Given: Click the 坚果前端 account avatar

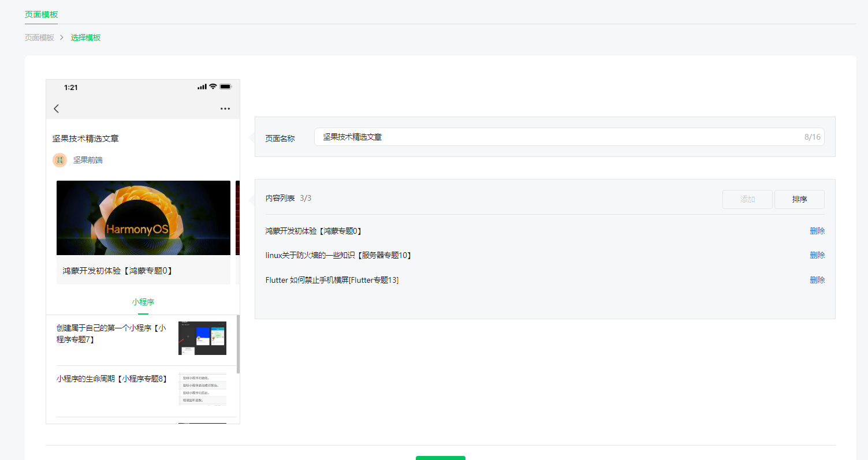Looking at the screenshot, I should pos(60,160).
